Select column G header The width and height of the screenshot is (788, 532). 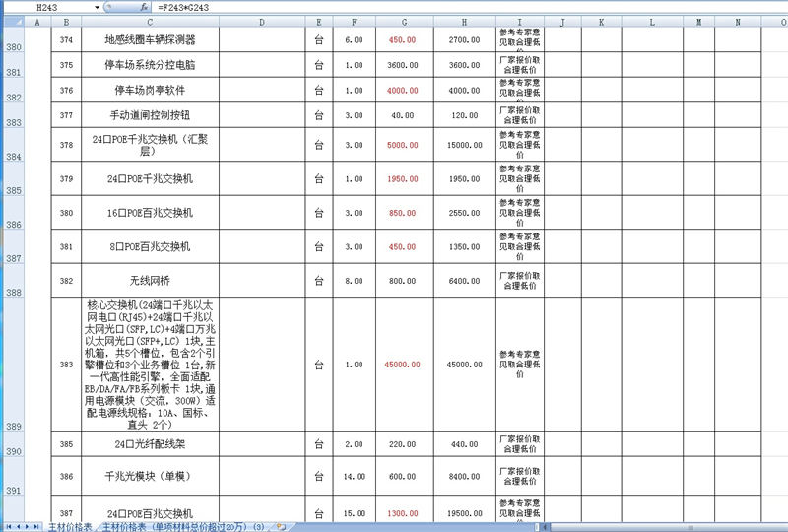click(x=404, y=22)
